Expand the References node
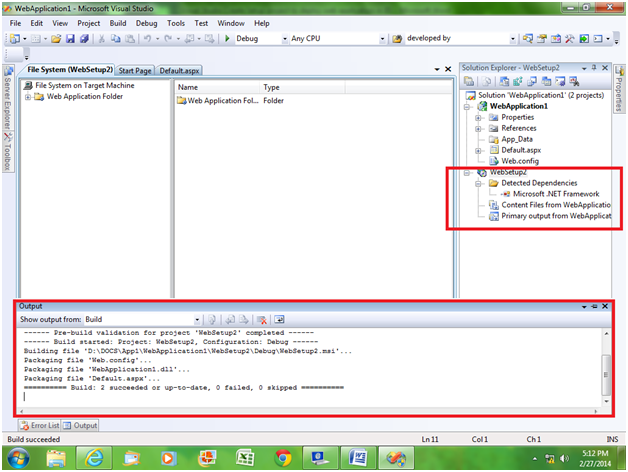The width and height of the screenshot is (628, 472). click(x=478, y=129)
